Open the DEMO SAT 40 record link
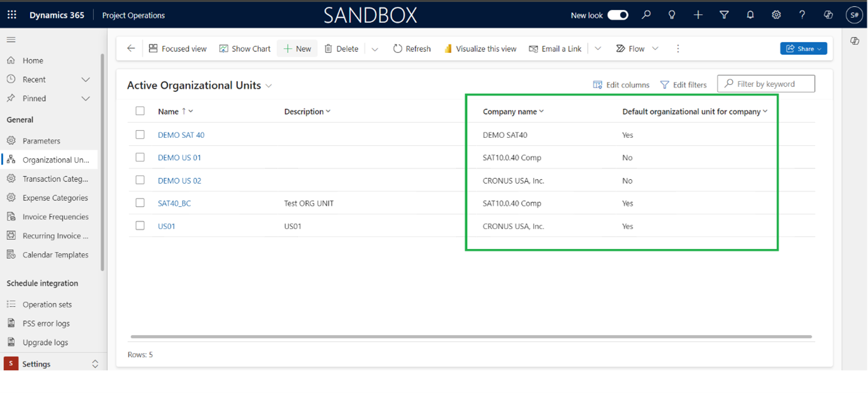The height and width of the screenshot is (393, 868). 181,135
